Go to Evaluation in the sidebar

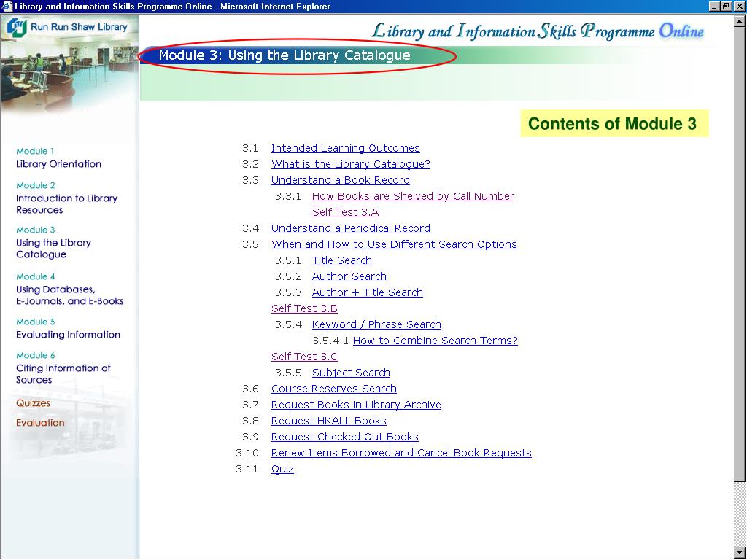click(x=40, y=423)
